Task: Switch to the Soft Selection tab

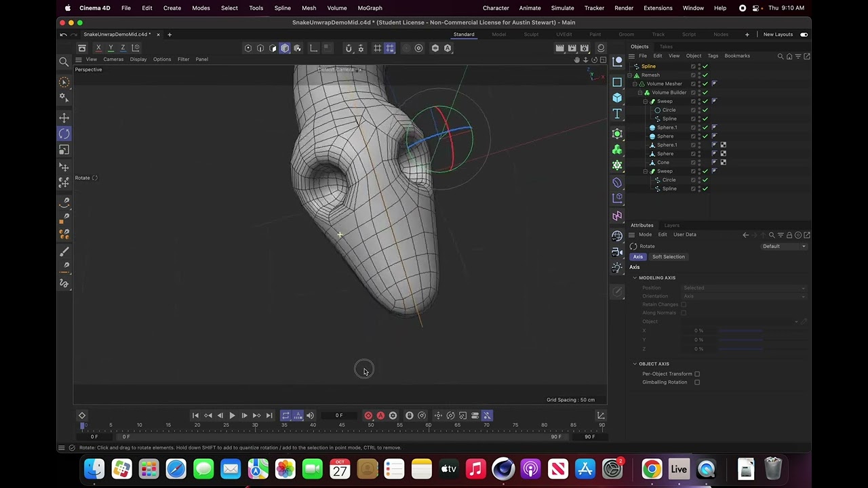Action: pyautogui.click(x=669, y=257)
